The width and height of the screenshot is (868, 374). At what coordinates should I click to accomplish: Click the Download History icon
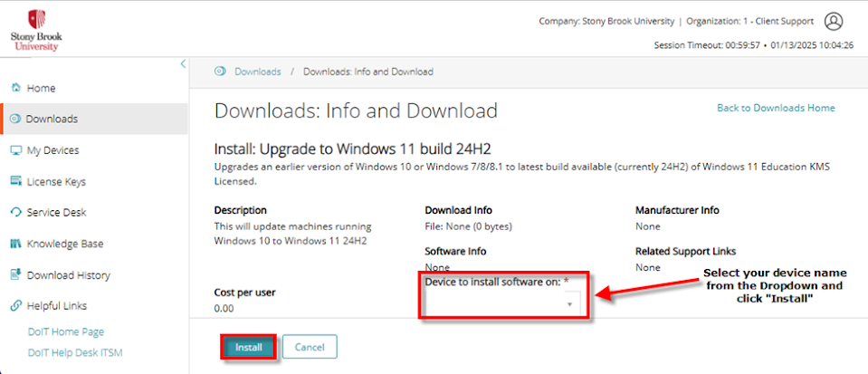tap(16, 274)
